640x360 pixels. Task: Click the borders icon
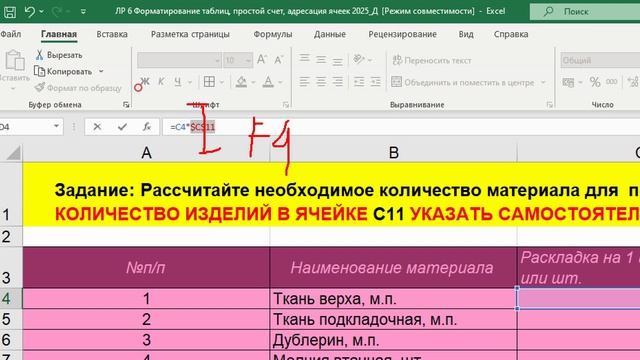(x=209, y=82)
